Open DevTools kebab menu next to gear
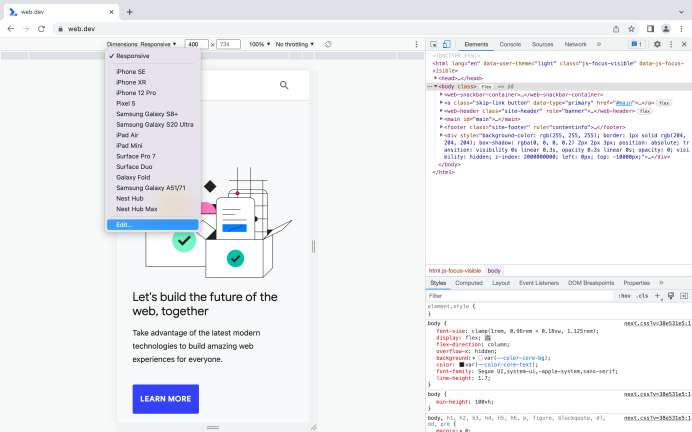The width and height of the screenshot is (692, 432). (671, 44)
